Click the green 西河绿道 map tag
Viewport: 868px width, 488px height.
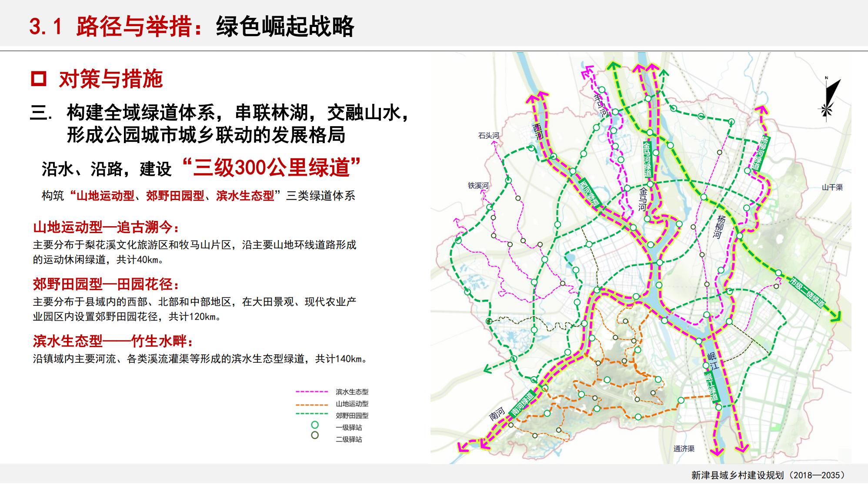tap(589, 192)
